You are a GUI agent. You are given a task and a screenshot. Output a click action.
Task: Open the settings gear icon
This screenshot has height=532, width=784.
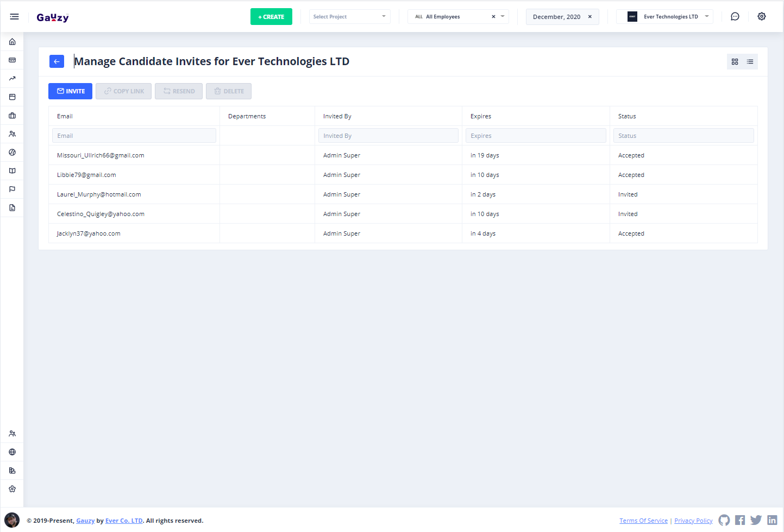761,17
